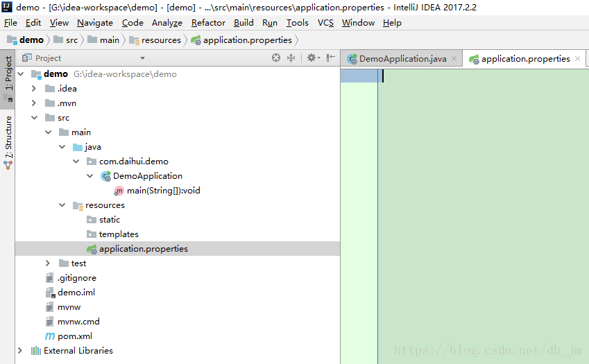Open the Window menu
Viewport: 589px width, 364px height.
358,23
